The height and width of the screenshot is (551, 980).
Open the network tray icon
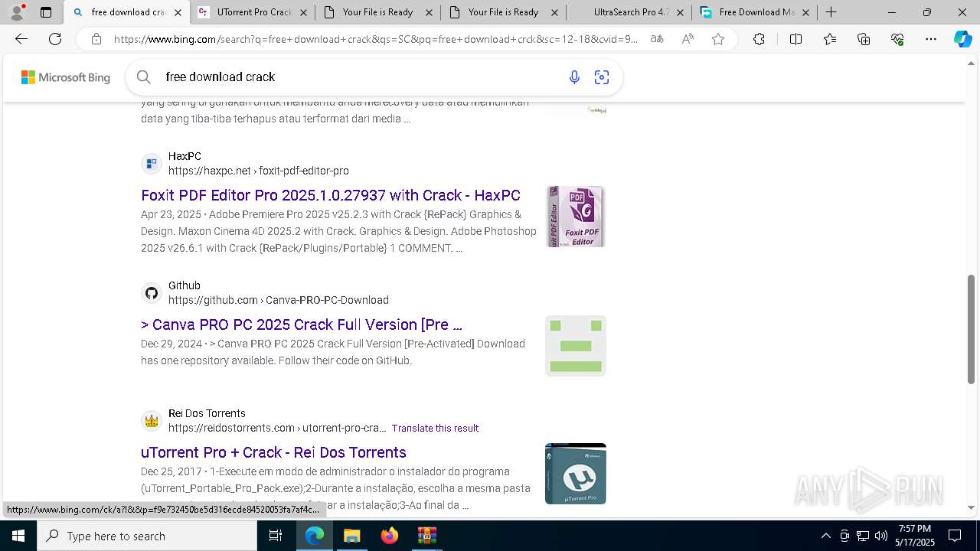click(863, 536)
